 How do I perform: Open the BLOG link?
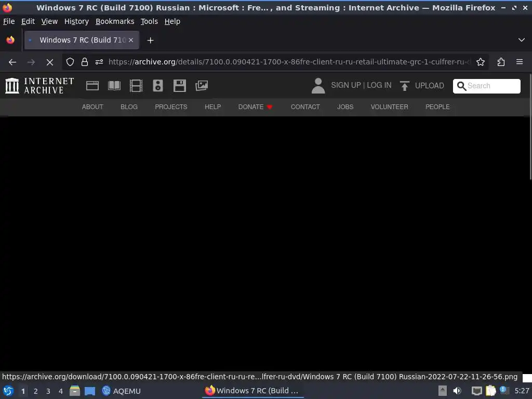point(129,107)
